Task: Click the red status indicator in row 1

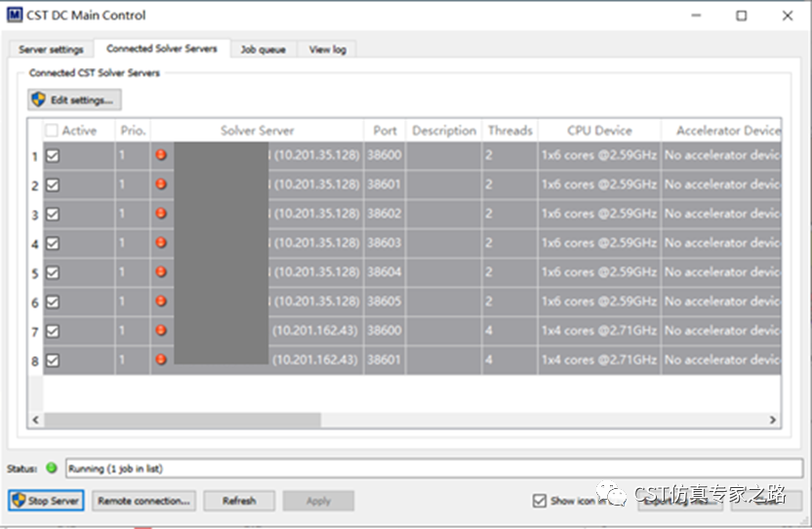Action: click(x=161, y=154)
